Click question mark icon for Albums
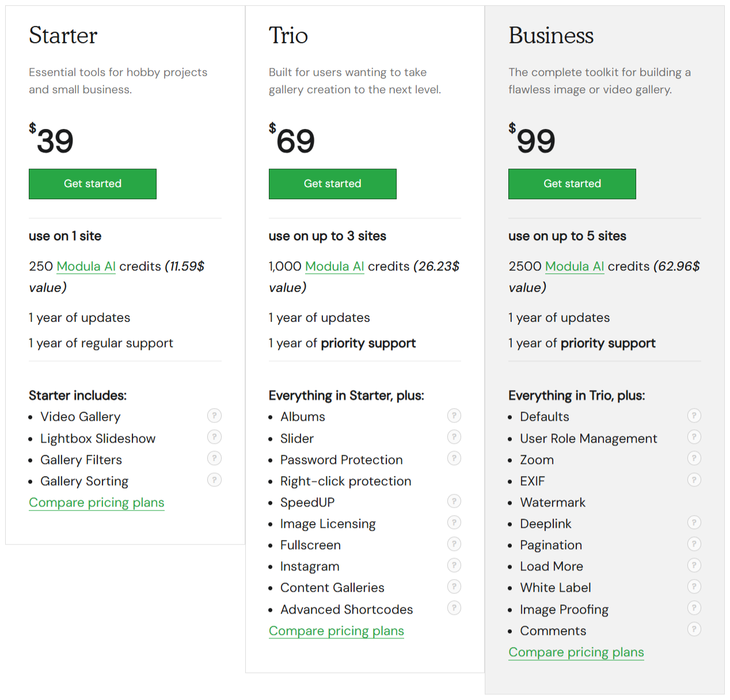The width and height of the screenshot is (730, 700). pos(454,416)
